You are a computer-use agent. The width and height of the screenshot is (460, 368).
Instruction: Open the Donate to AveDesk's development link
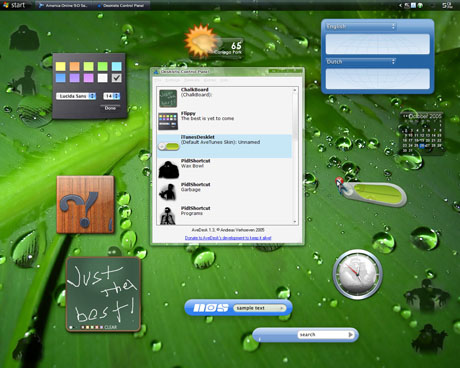point(228,238)
